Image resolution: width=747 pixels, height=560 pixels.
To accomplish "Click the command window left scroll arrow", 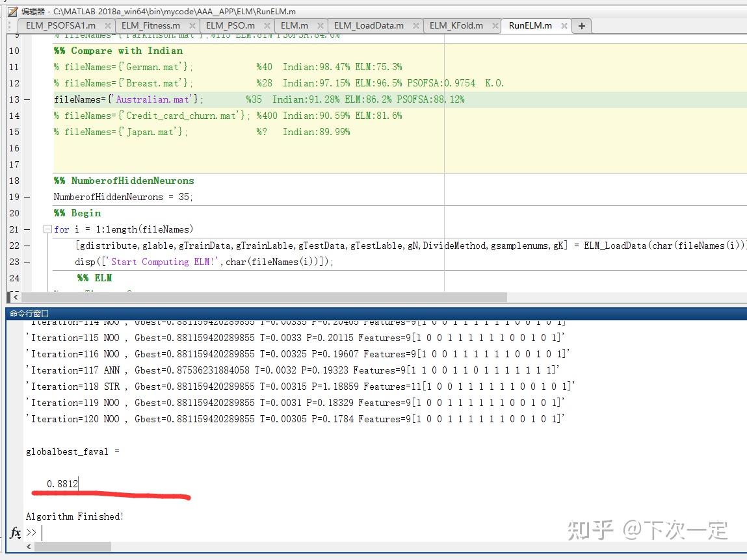I will click(x=29, y=546).
